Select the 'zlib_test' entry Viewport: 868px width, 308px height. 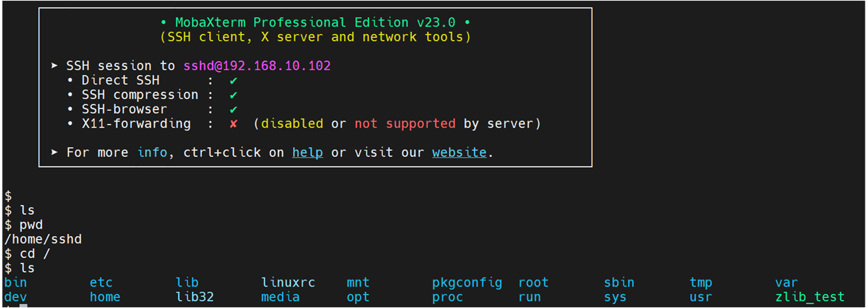tap(809, 297)
